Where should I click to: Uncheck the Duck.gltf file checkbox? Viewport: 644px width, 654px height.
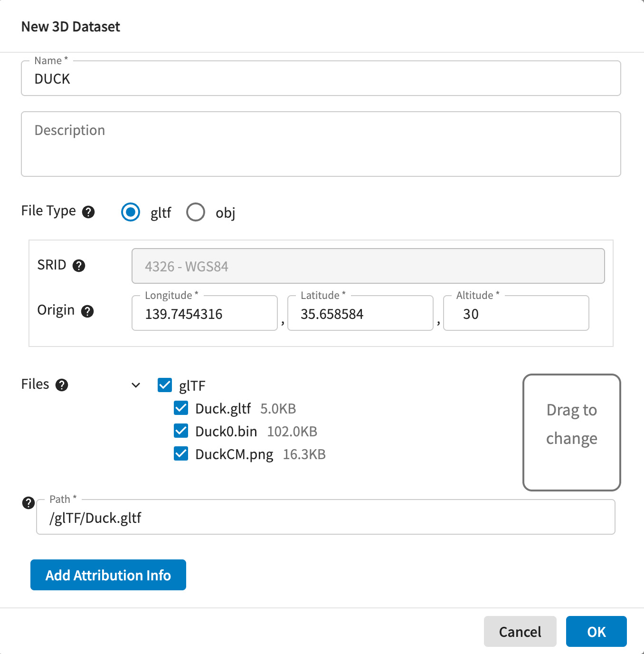coord(181,408)
